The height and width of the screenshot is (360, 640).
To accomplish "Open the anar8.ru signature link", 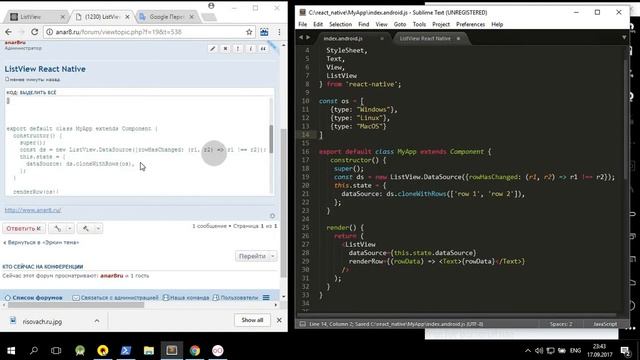I will click(x=33, y=210).
